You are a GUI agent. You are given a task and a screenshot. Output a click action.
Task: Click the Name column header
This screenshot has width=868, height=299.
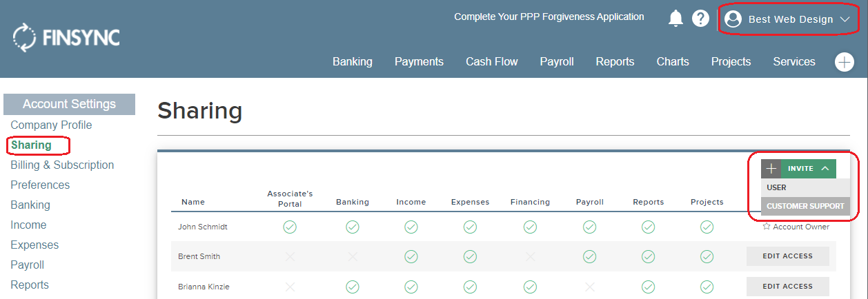193,202
